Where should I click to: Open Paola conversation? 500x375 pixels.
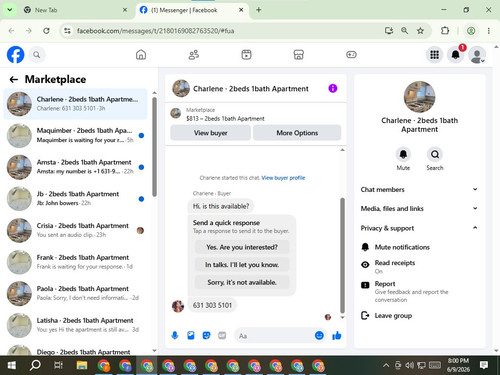75,293
